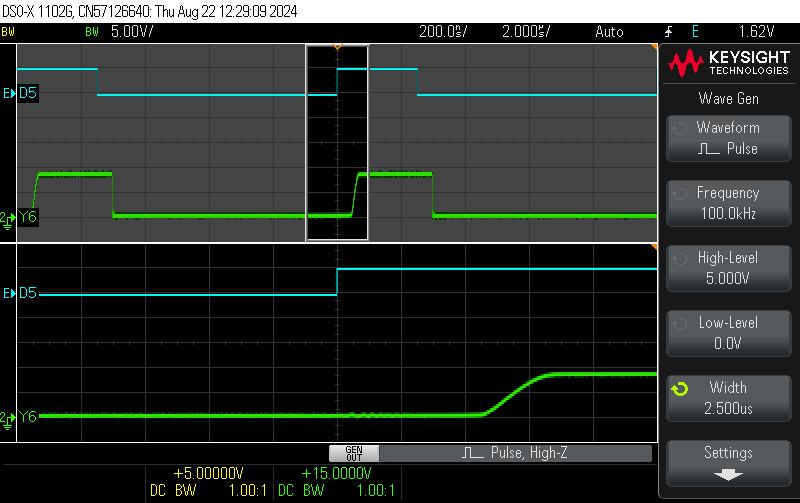Select the Y6 channel label in the lower window

27,416
